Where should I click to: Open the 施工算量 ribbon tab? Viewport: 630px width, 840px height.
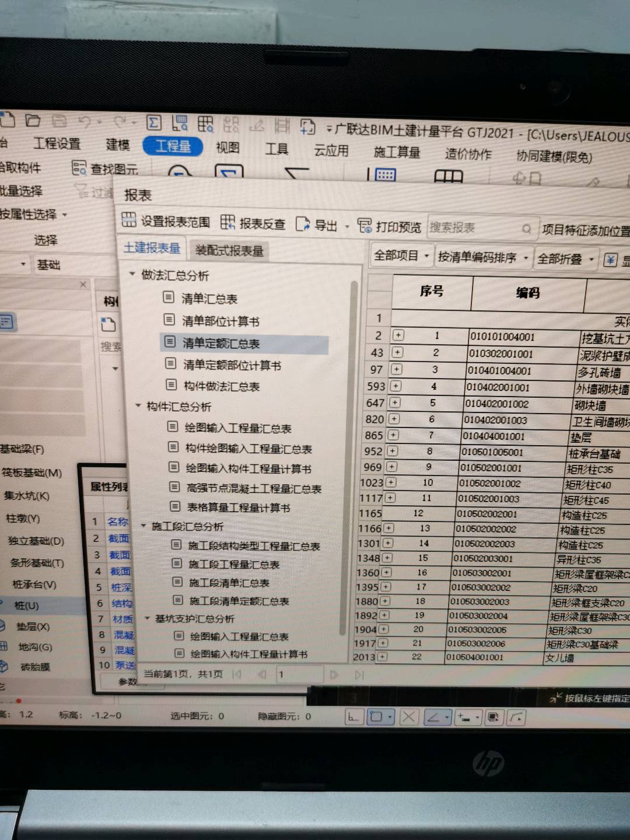(397, 152)
